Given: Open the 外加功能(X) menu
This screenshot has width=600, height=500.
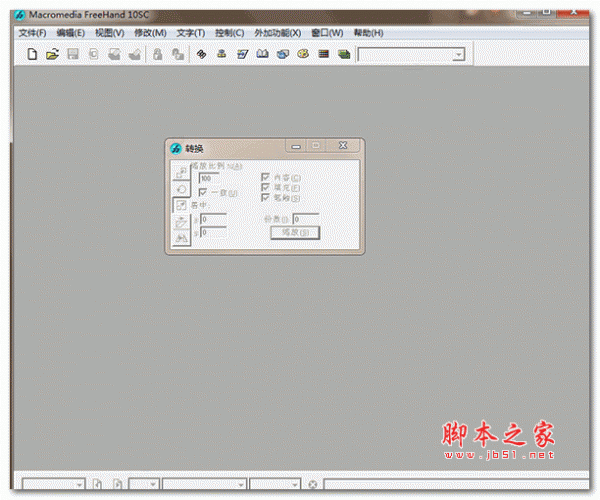Looking at the screenshot, I should 278,33.
